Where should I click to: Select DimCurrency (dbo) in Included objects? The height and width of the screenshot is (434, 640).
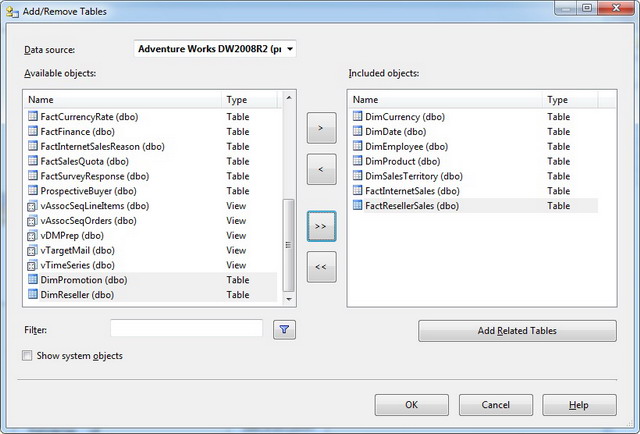coord(474,116)
